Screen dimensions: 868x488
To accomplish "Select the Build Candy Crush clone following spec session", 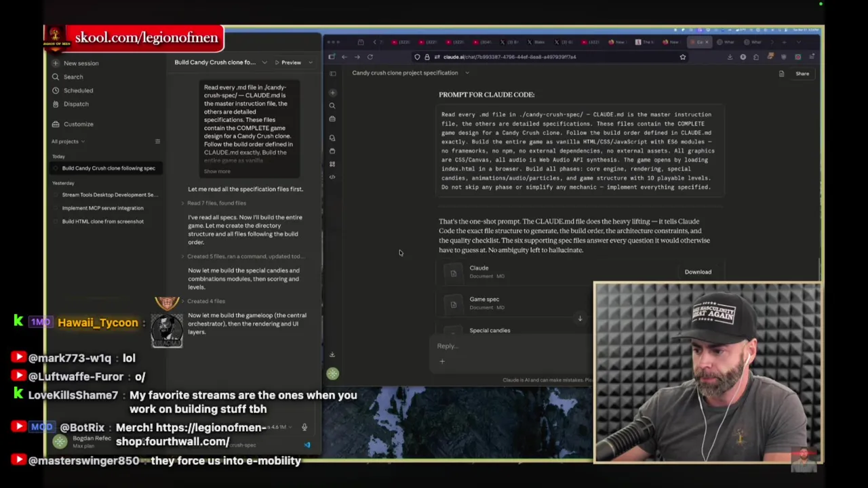I will click(105, 168).
